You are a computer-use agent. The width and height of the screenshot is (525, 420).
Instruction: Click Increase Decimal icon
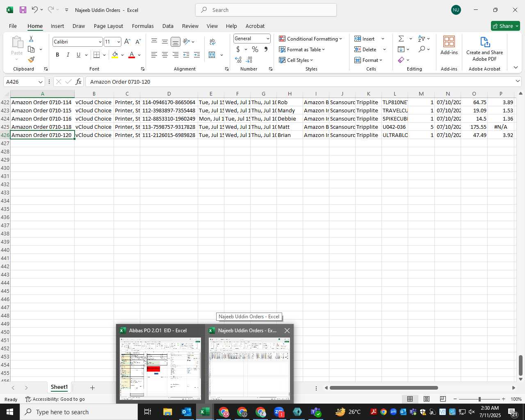(x=238, y=60)
